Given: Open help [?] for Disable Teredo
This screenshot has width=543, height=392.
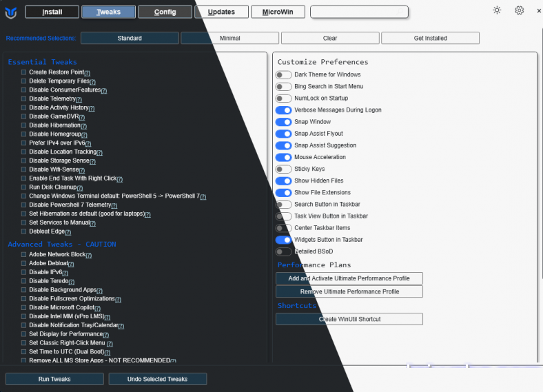Looking at the screenshot, I should pyautogui.click(x=72, y=282).
